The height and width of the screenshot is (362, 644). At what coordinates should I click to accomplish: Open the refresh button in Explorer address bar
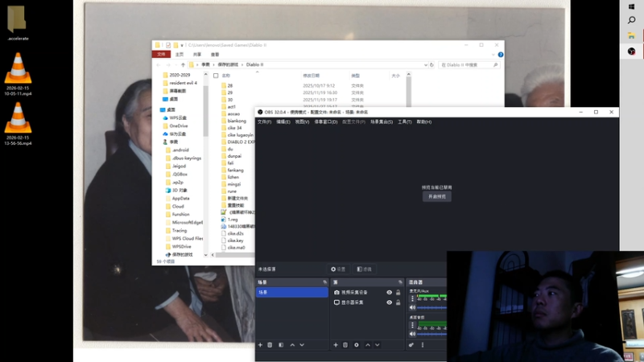(431, 65)
